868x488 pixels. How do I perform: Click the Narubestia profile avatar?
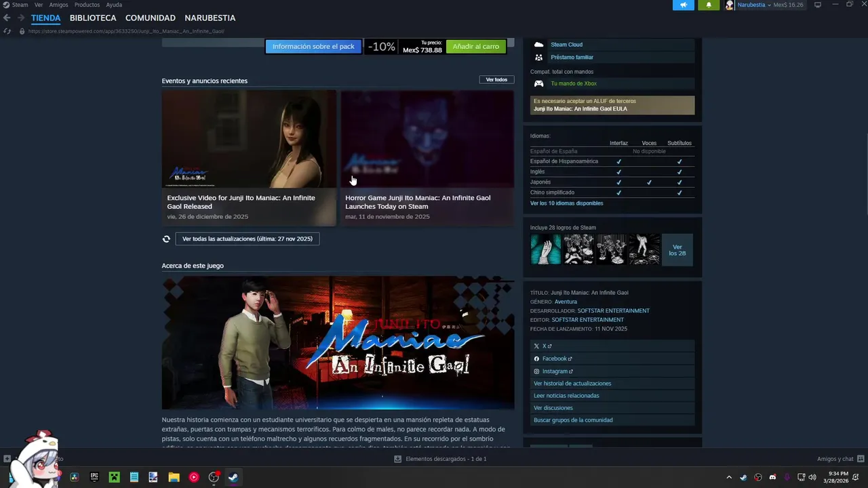730,5
